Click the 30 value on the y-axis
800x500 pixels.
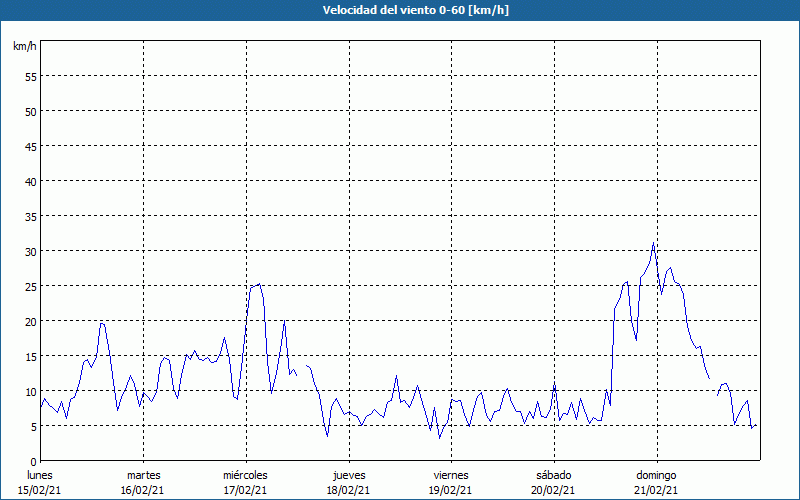pos(31,252)
